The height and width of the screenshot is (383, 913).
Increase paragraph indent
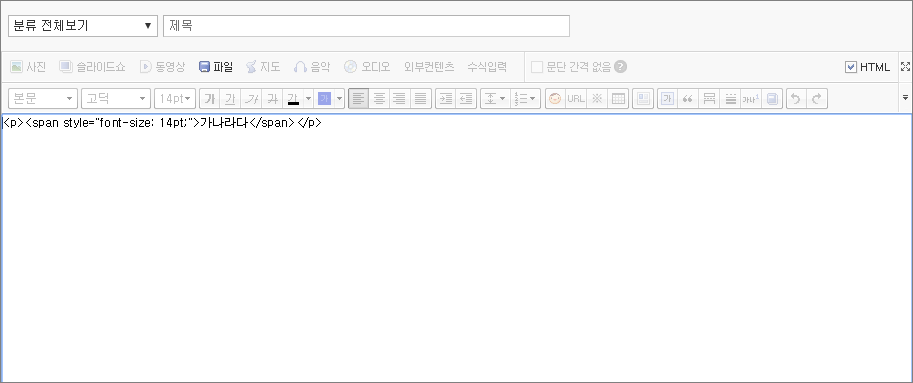445,99
